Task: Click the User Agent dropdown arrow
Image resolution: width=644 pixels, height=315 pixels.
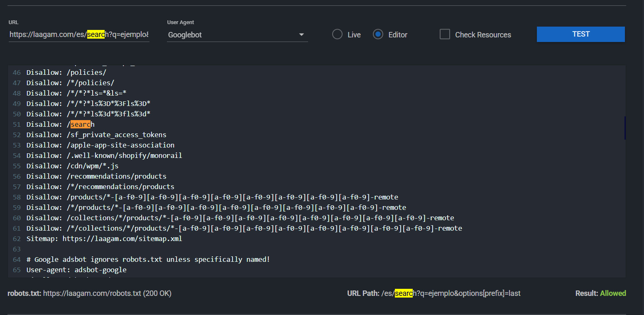Action: point(301,35)
